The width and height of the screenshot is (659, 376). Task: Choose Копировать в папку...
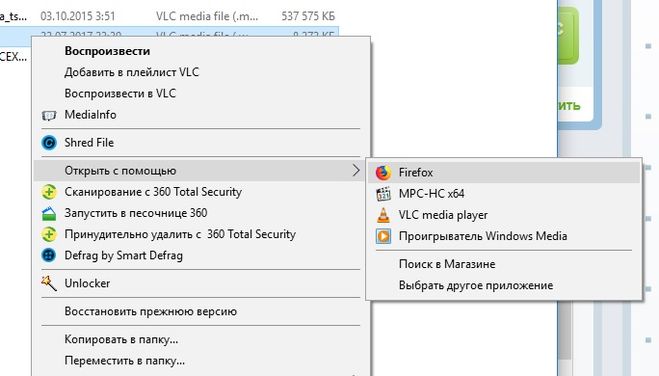(x=121, y=339)
